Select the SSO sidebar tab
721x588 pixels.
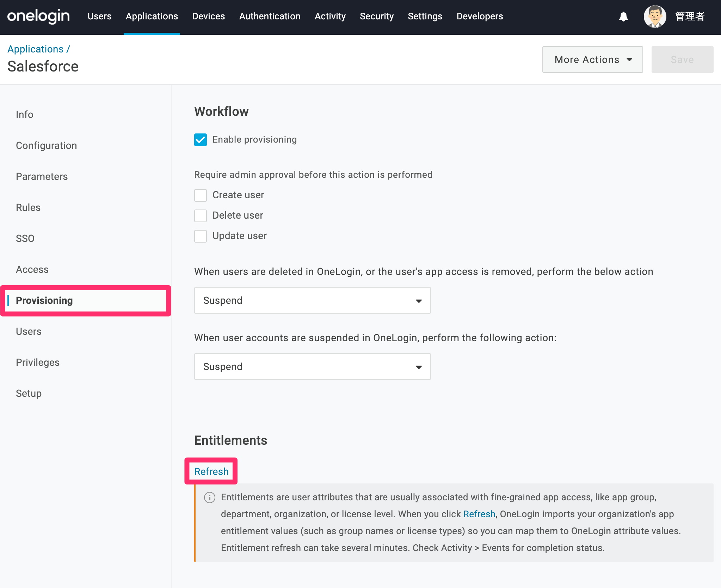tap(25, 238)
